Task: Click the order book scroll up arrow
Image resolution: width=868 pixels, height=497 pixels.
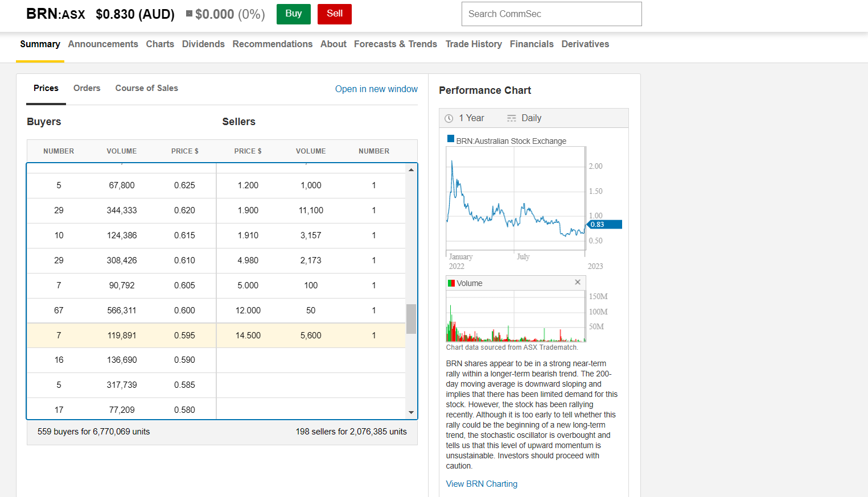Action: point(411,169)
